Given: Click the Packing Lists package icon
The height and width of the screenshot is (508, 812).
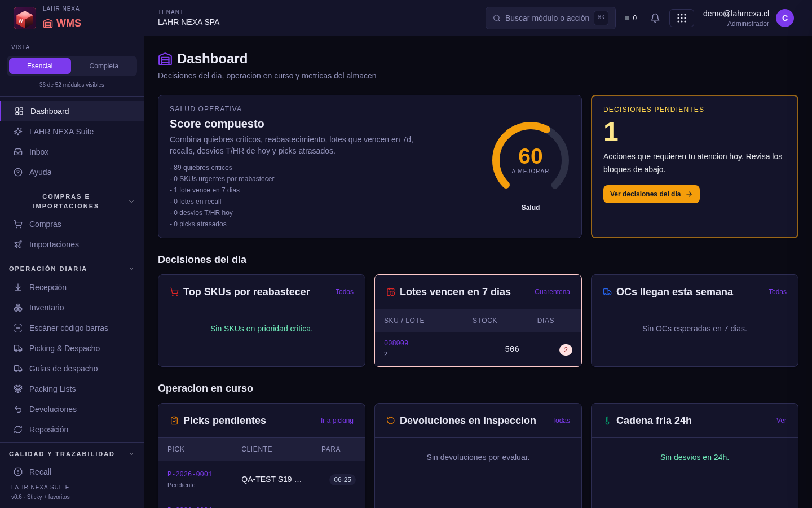Looking at the screenshot, I should pyautogui.click(x=18, y=389).
